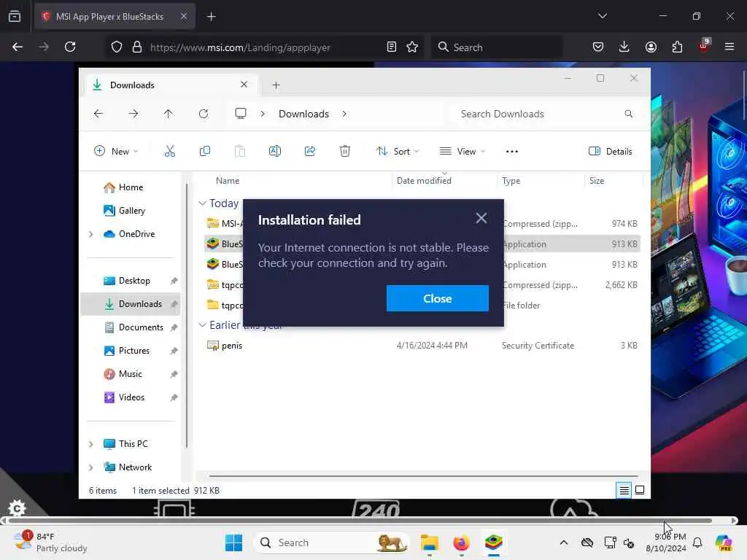Click the This PC monitor icon in address bar
747x560 pixels.
241,114
